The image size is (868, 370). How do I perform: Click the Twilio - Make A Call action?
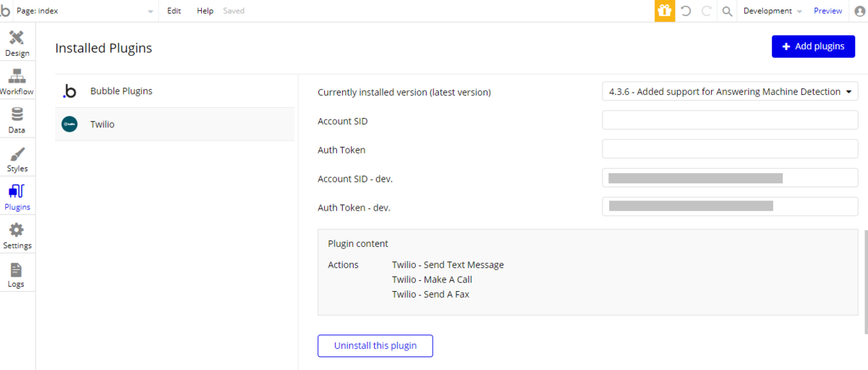click(x=432, y=279)
